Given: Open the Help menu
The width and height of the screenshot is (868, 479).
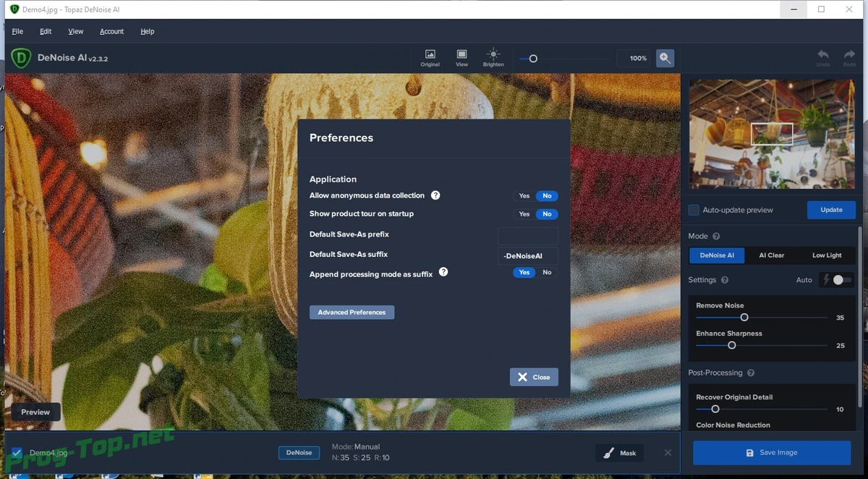Looking at the screenshot, I should click(148, 32).
